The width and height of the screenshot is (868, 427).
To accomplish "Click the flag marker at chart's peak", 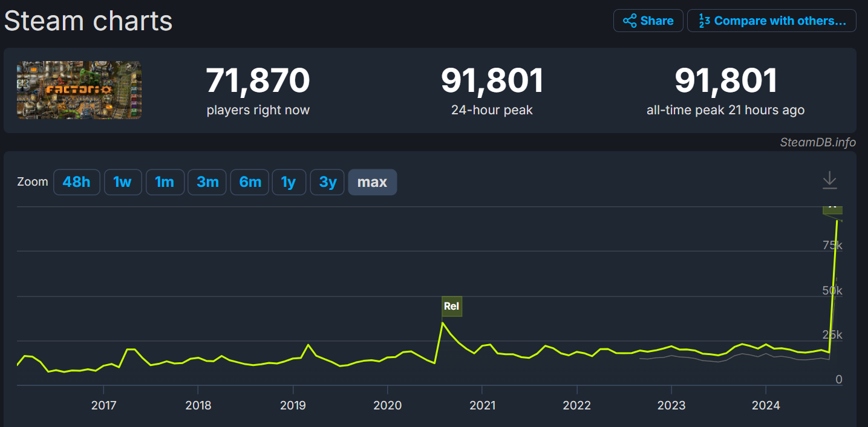I will [x=833, y=209].
